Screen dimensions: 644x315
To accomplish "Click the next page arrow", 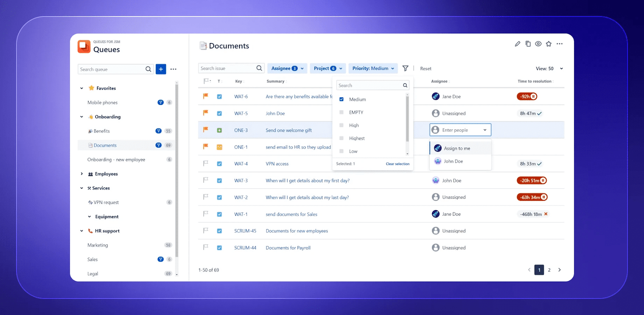I will pyautogui.click(x=559, y=270).
